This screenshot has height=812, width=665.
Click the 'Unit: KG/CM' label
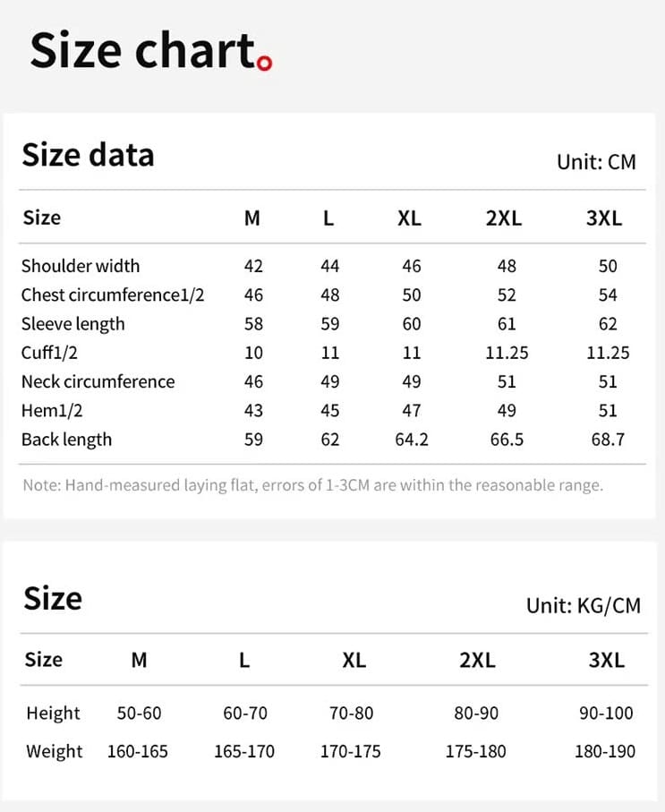[x=584, y=605]
